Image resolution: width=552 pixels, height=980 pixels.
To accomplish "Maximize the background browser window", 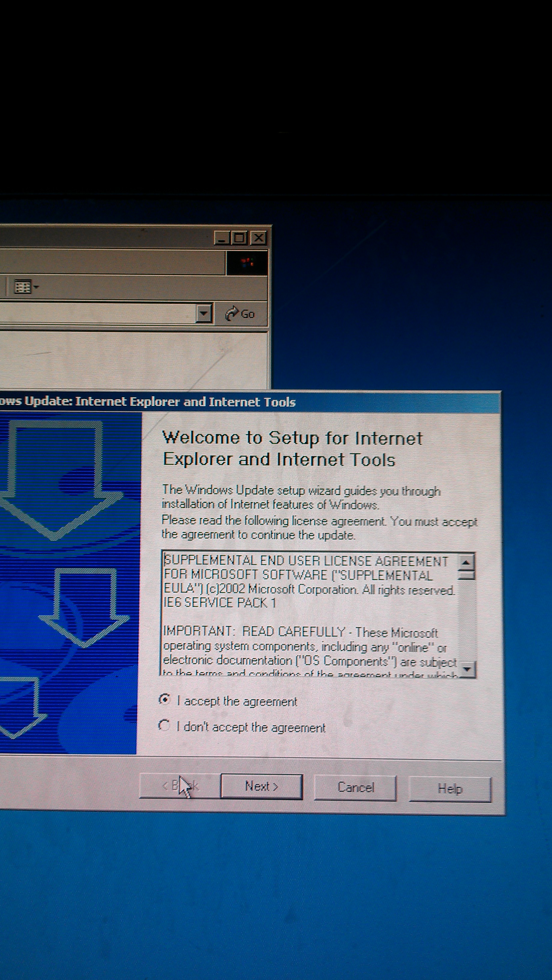I will [x=239, y=238].
